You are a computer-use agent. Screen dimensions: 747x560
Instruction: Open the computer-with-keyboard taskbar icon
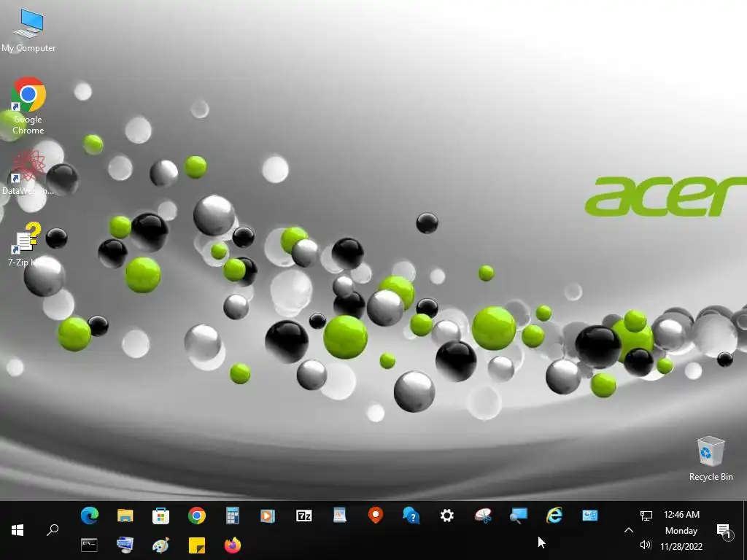125,545
